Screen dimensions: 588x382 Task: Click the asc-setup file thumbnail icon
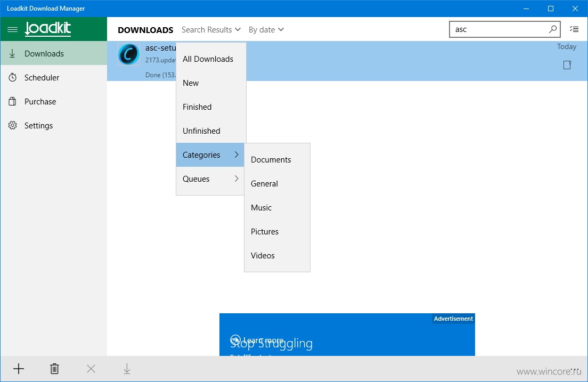coord(129,54)
